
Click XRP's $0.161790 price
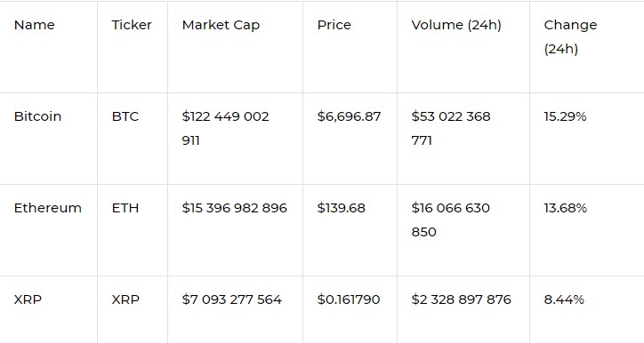coord(349,299)
